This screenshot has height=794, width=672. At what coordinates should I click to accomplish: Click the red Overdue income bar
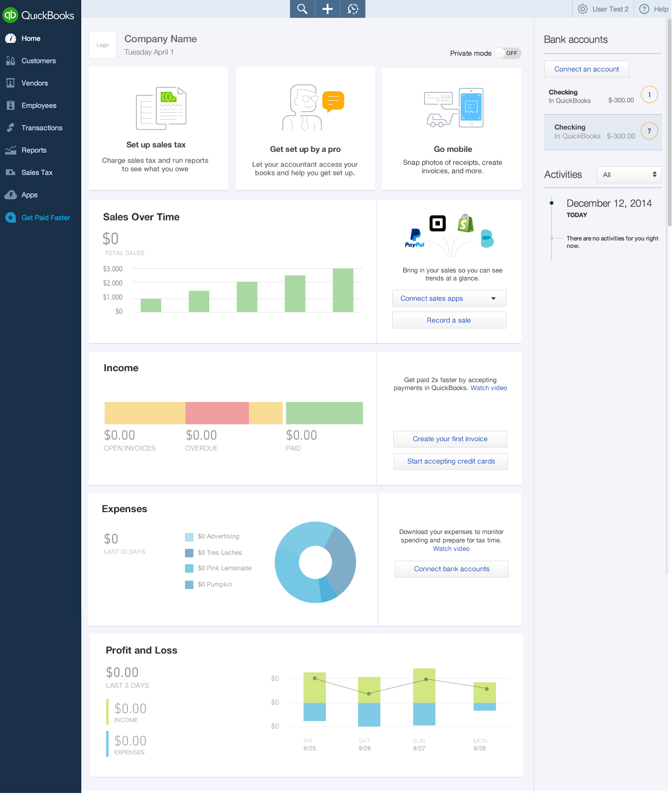click(x=217, y=413)
